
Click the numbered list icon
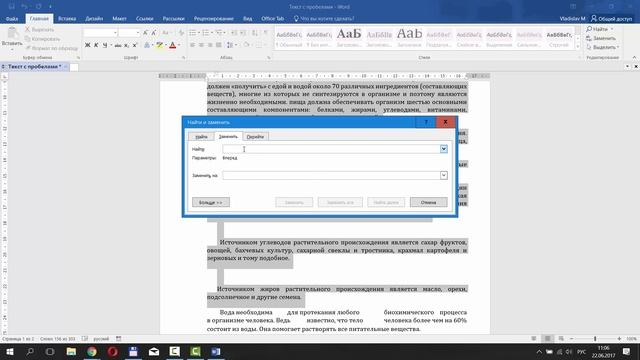point(205,33)
